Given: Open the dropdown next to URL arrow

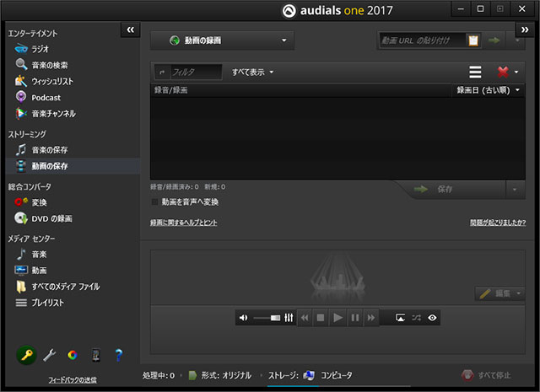Looking at the screenshot, I should point(517,40).
